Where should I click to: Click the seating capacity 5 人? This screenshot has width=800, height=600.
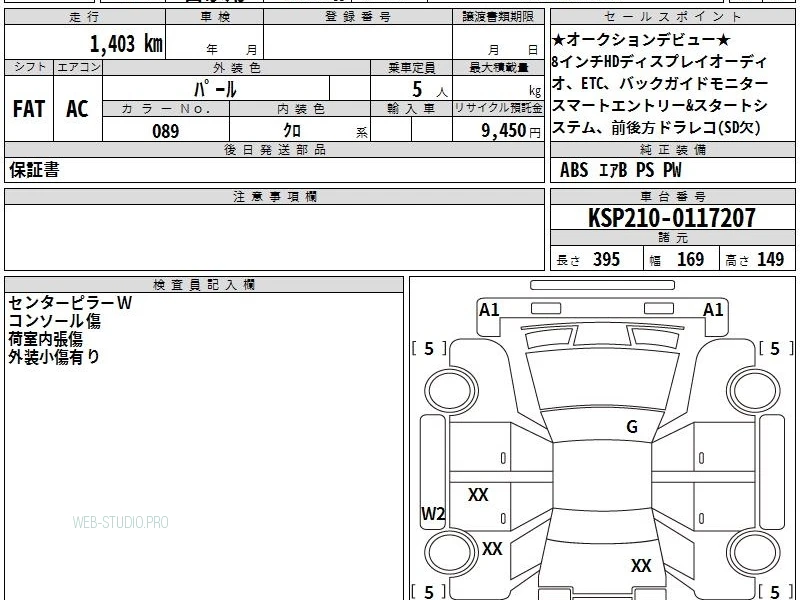coord(429,90)
